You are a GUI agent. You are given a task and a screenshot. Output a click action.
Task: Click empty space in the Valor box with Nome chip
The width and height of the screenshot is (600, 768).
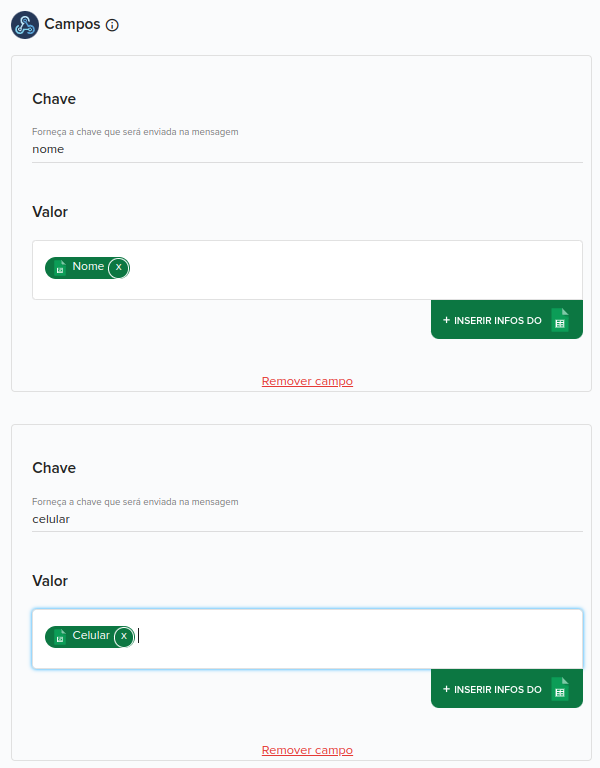pyautogui.click(x=353, y=270)
